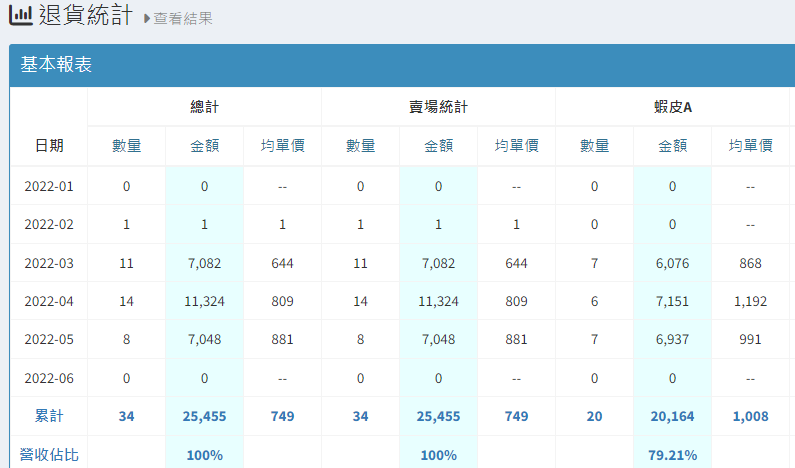The width and height of the screenshot is (795, 468).
Task: Select the 2022-03 date row label
Action: 49,263
